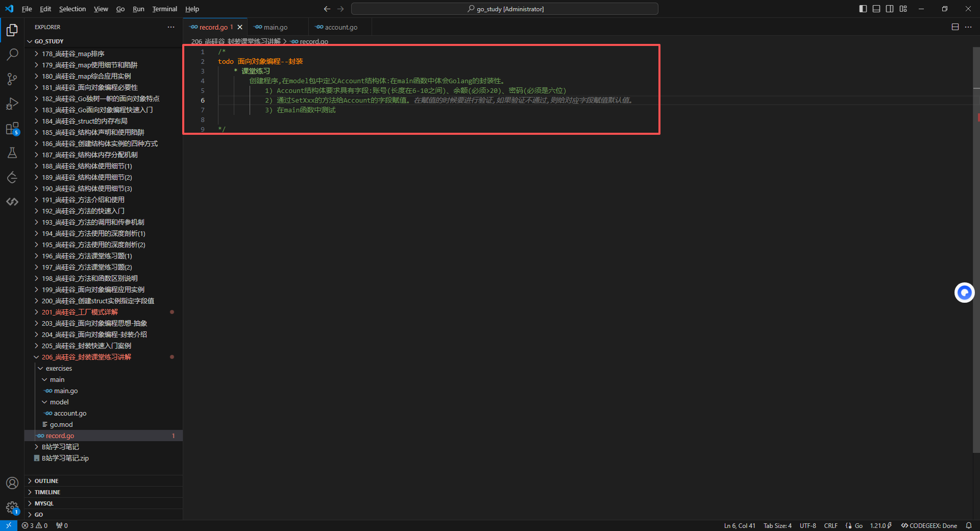
Task: Click the editor vertical scrollbar
Action: tap(976, 250)
